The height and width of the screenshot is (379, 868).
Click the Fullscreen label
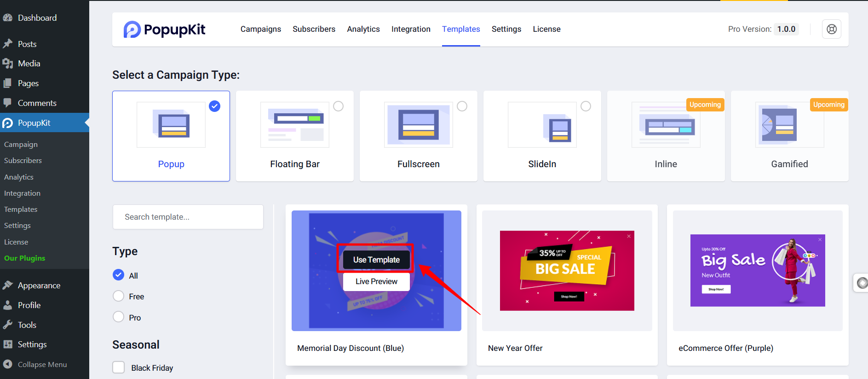(x=419, y=164)
